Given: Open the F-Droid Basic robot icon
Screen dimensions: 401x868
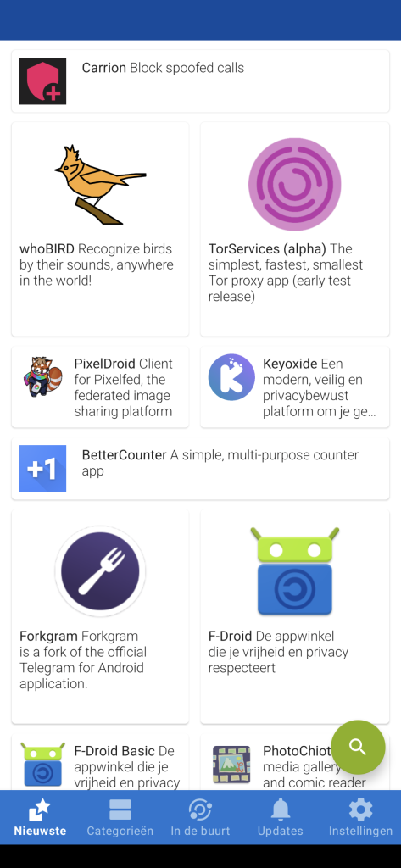Looking at the screenshot, I should tap(42, 765).
